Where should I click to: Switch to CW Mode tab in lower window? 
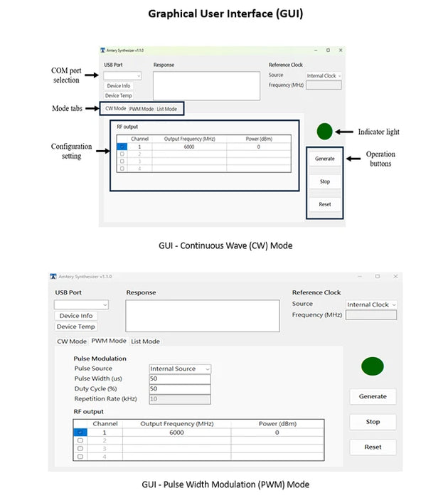pos(72,341)
